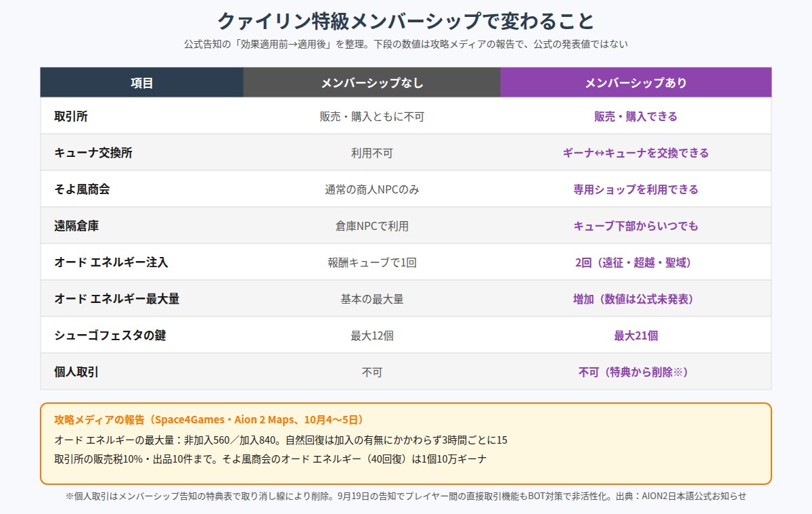Click the cell ギーナ↔キューナを交換できる

636,153
